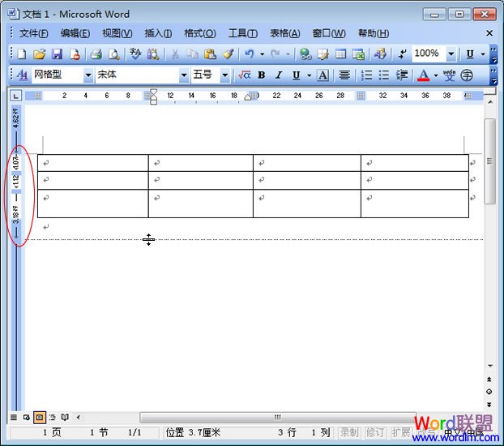The width and height of the screenshot is (504, 446).
Task: Click the red font color A button
Action: point(423,75)
